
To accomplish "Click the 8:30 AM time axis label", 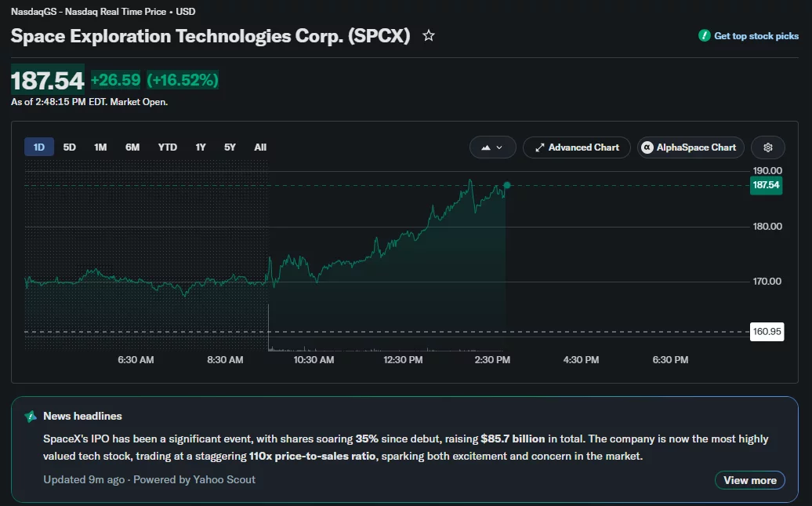I will tap(225, 360).
